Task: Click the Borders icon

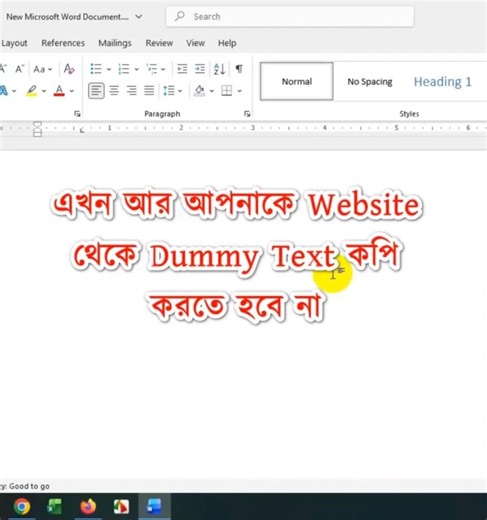Action: click(x=227, y=90)
